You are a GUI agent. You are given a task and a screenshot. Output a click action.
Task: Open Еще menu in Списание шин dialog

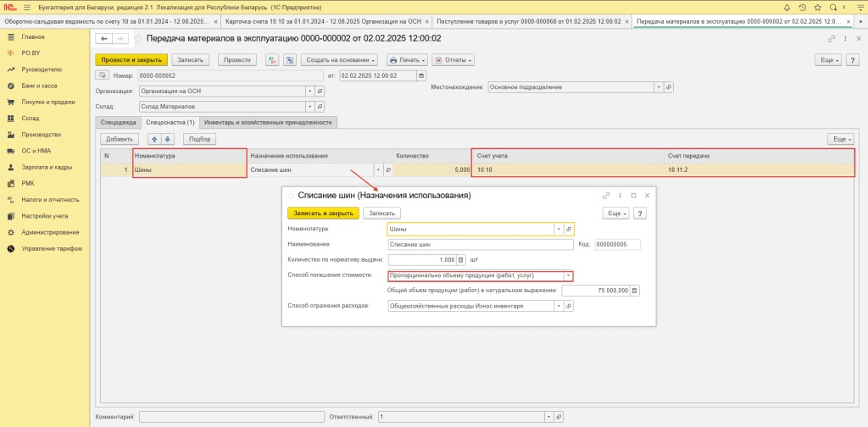(615, 213)
